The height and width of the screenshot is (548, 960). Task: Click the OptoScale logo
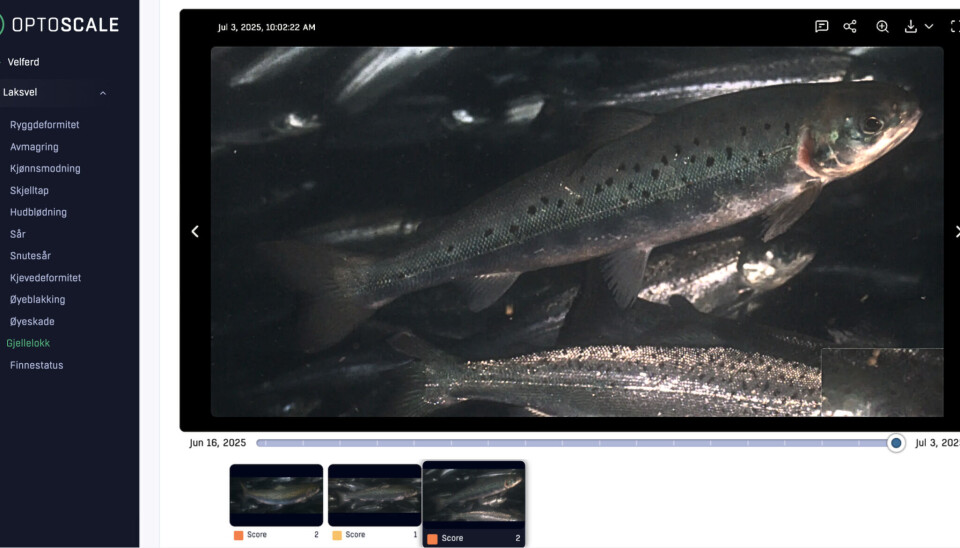(x=62, y=25)
